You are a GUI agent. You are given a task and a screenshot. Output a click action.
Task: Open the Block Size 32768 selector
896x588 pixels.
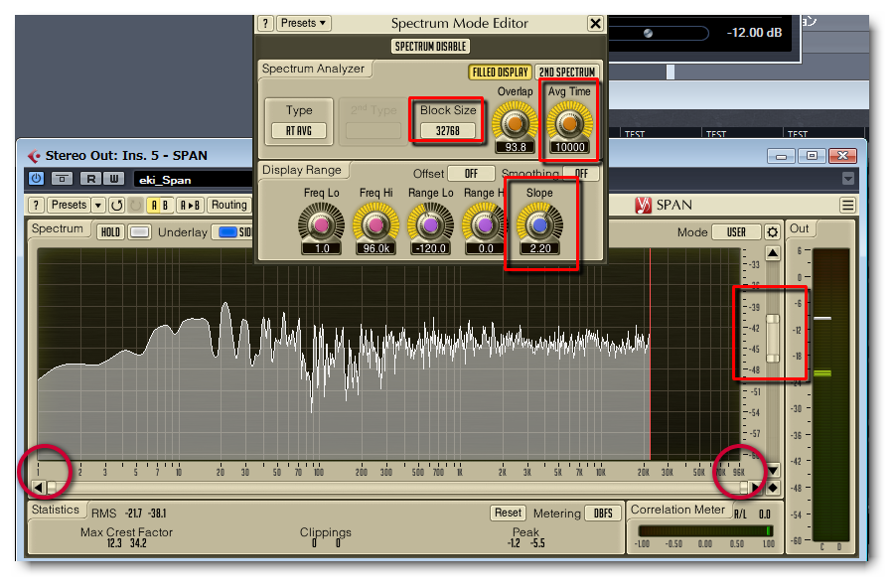447,131
